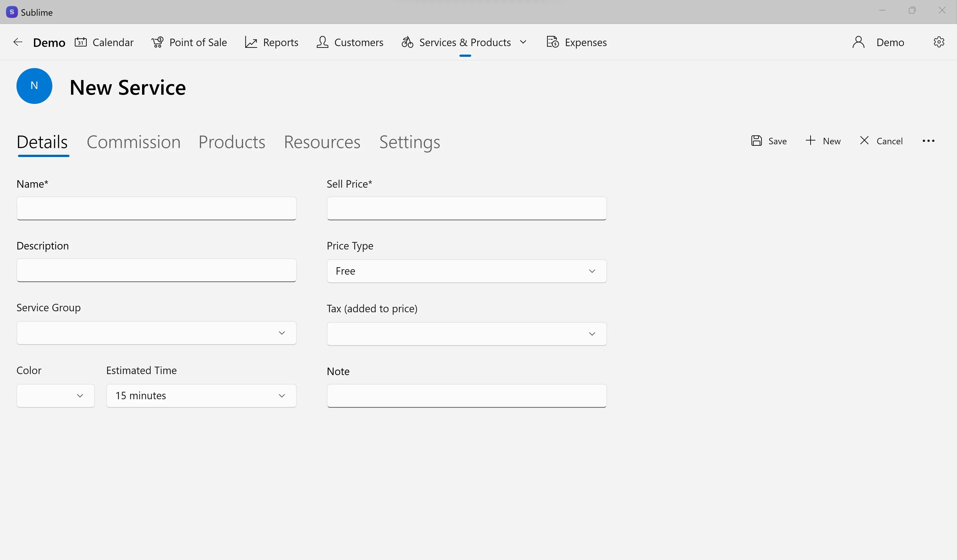Switch to the Commission tab

pos(134,142)
